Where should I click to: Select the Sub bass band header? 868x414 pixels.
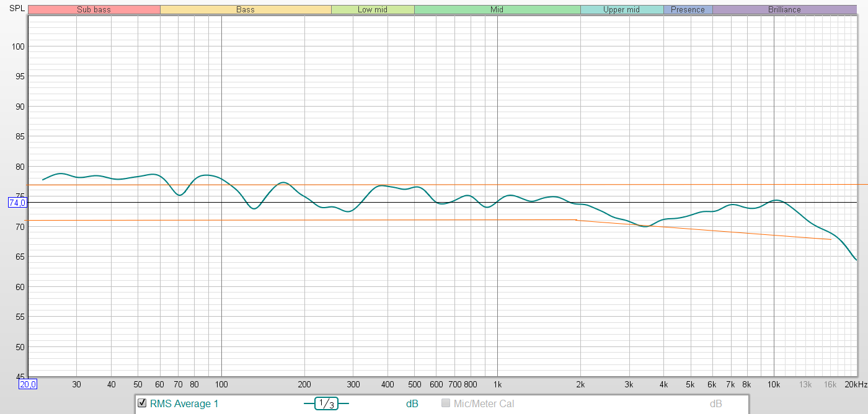click(94, 9)
